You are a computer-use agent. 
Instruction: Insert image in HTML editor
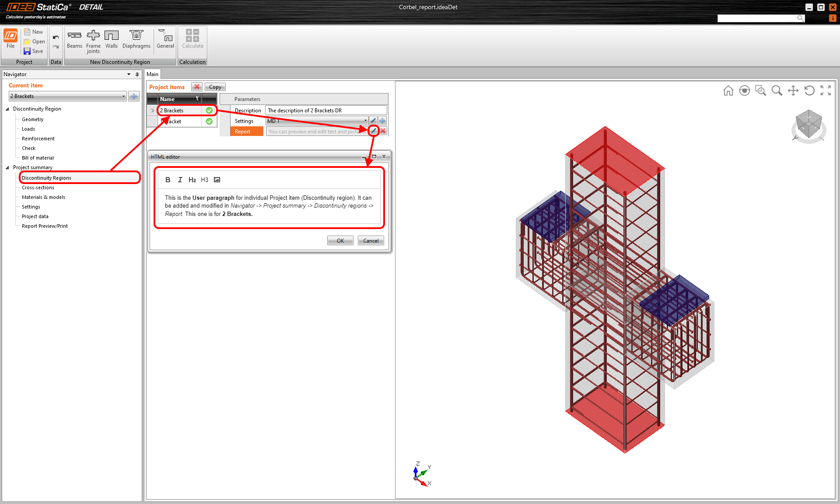click(217, 180)
